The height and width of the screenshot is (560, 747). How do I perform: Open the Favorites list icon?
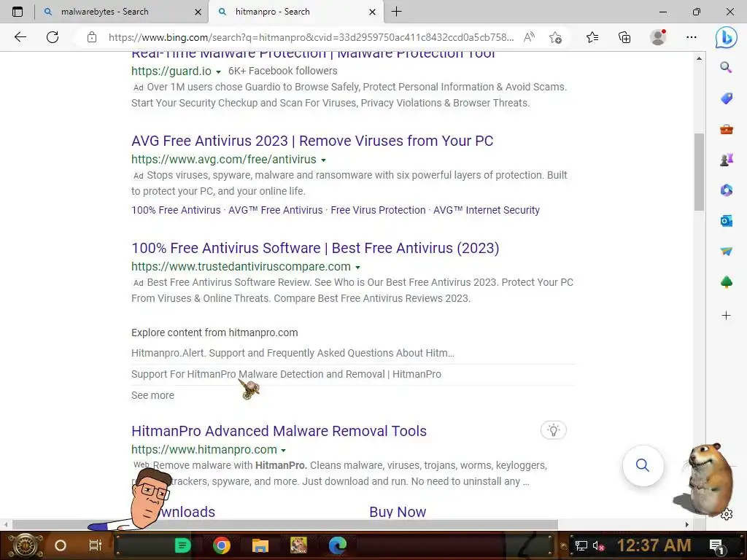592,37
